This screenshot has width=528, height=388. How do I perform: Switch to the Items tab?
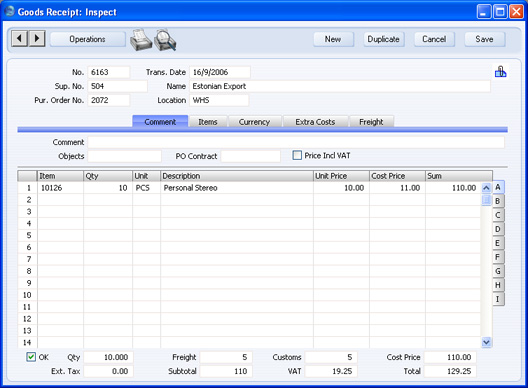pos(208,122)
